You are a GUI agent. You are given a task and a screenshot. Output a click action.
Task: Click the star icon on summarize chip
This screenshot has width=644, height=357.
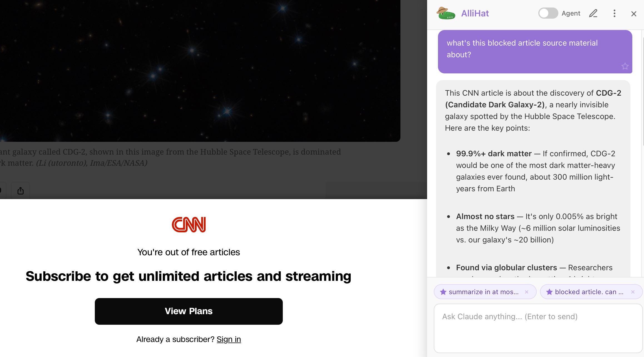click(443, 292)
